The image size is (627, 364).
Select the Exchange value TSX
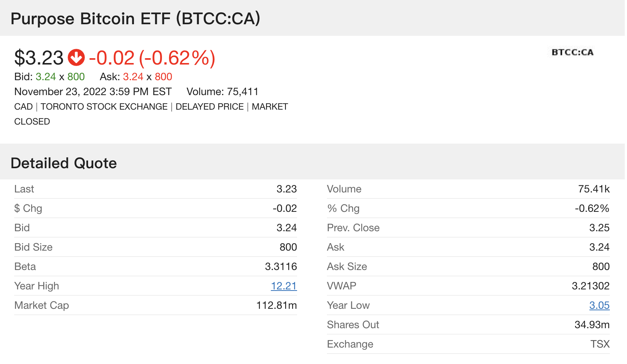click(600, 344)
